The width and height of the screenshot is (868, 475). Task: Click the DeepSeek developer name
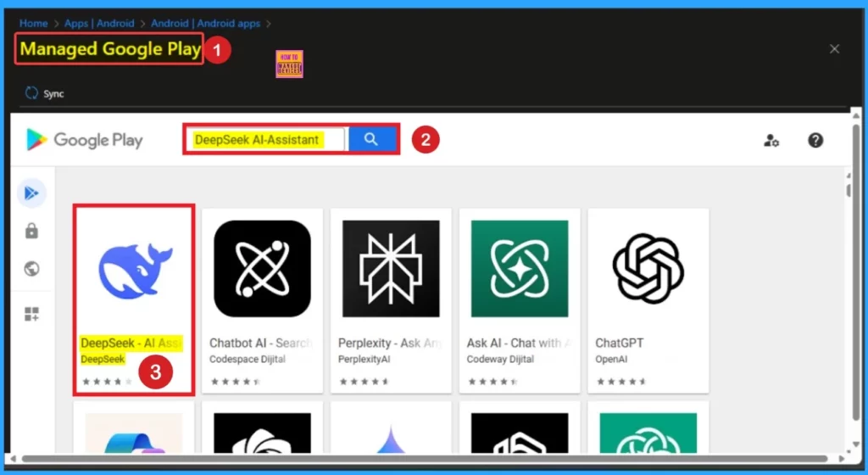pos(103,360)
